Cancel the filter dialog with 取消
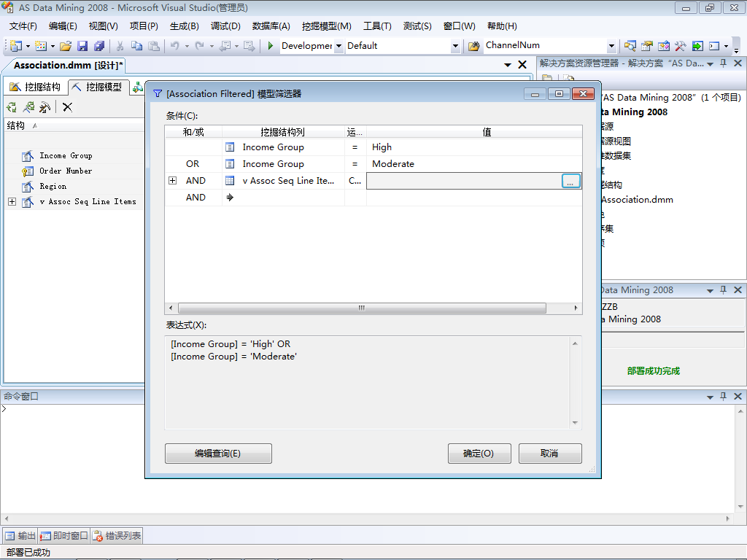 (x=550, y=454)
